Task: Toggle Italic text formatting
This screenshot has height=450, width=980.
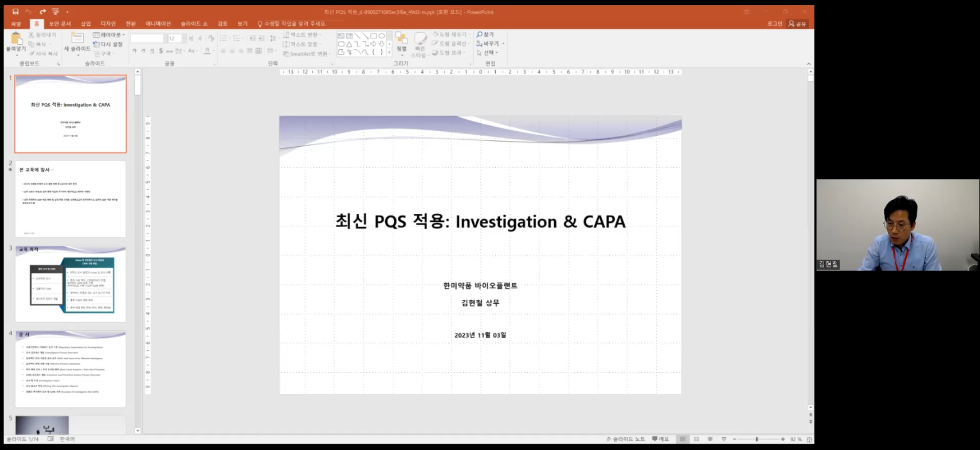Action: tap(143, 51)
